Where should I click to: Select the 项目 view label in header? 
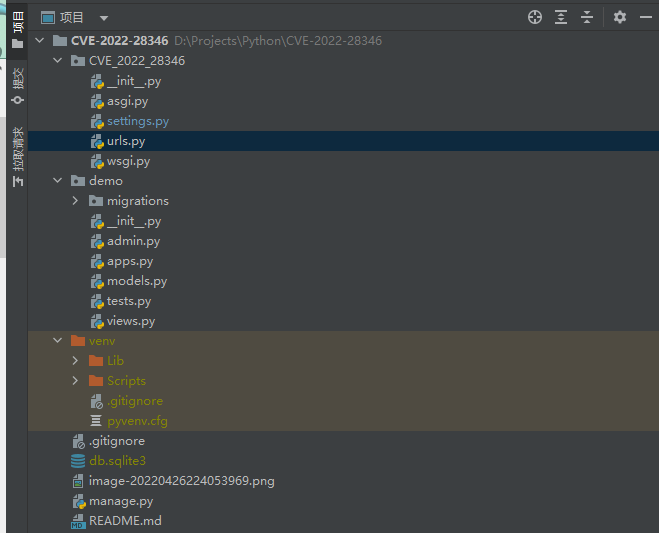coord(72,18)
